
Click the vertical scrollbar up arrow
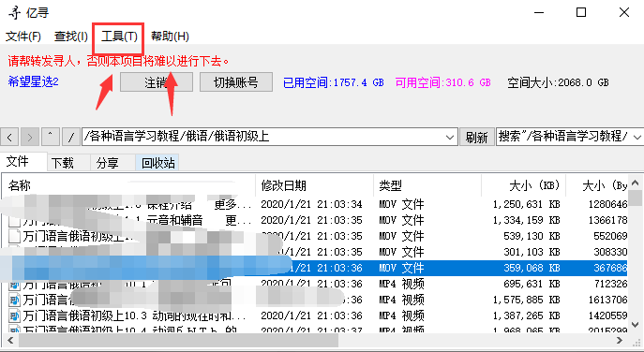point(635,183)
